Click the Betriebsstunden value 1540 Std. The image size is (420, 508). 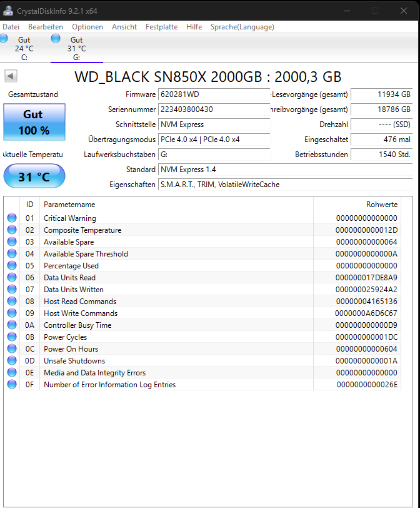[382, 155]
